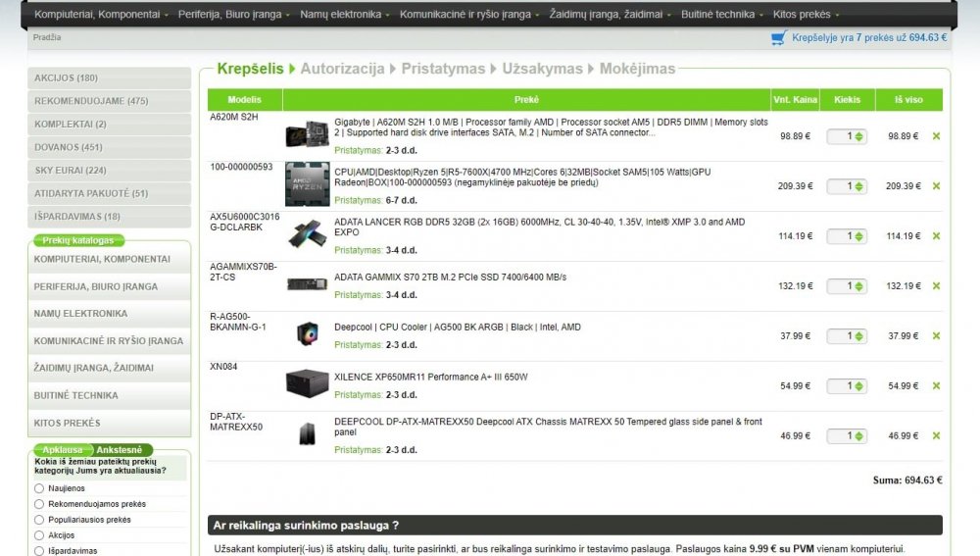Screen dimensions: 980x556
Task: Adjust quantity stepper for DEEPCOOL MATREXX 50
Action: click(858, 436)
